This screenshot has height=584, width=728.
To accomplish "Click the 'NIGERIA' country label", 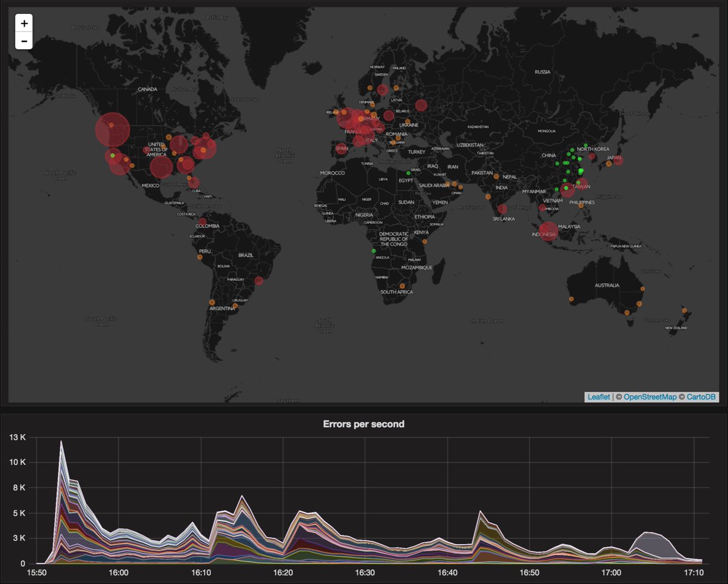I will pos(364,215).
